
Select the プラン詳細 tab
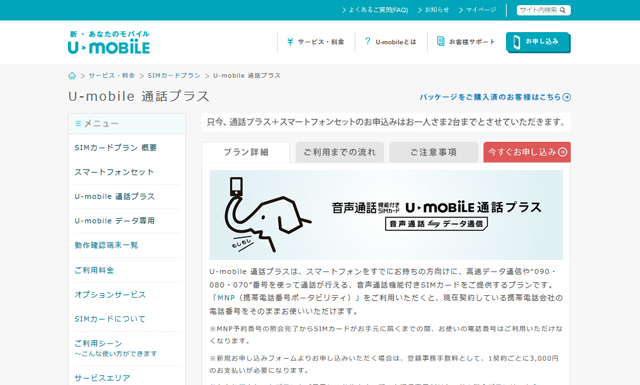pyautogui.click(x=246, y=152)
